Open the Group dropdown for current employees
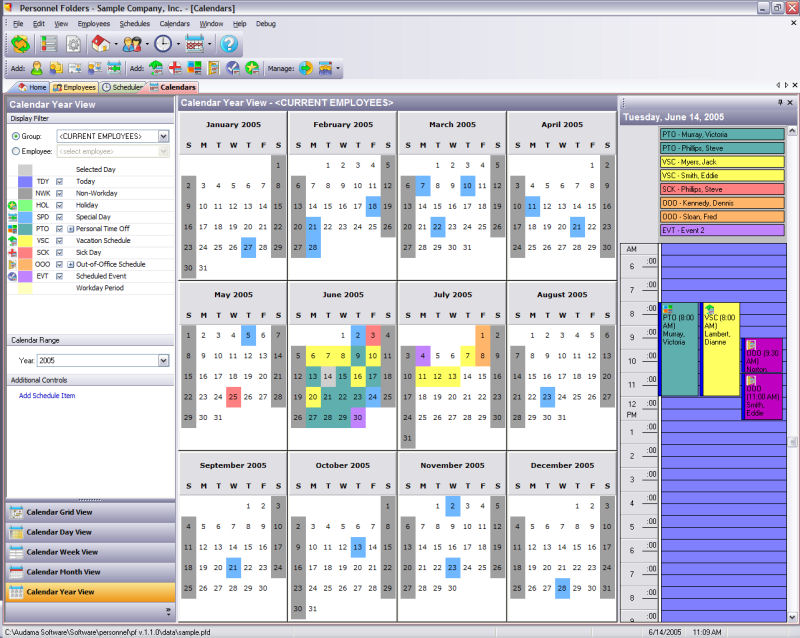 (x=163, y=136)
